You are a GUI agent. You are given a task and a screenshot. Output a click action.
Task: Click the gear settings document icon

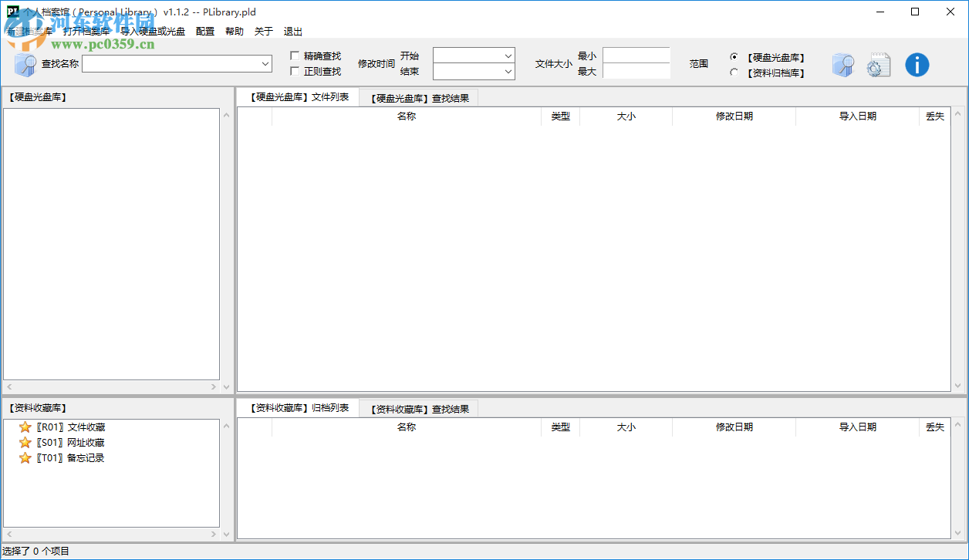click(879, 65)
